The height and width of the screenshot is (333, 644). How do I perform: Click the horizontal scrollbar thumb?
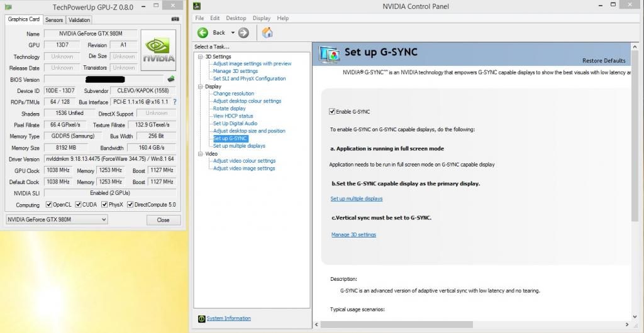tap(396, 324)
